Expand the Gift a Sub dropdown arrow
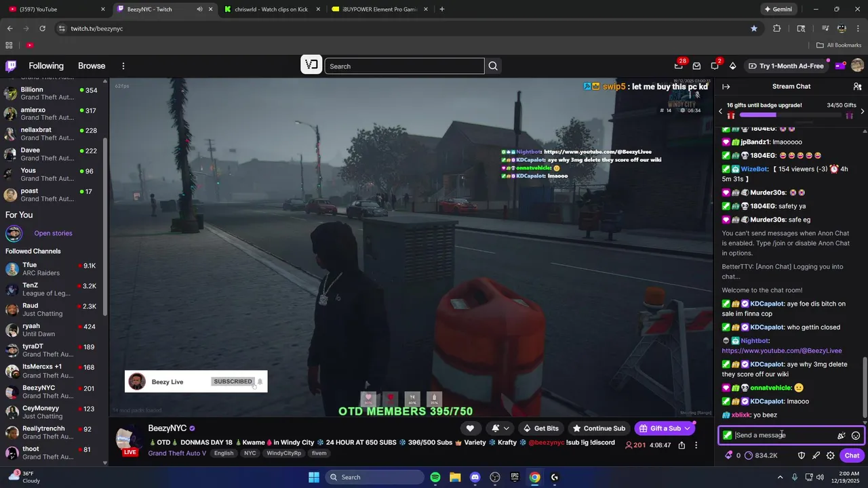The width and height of the screenshot is (868, 488). click(688, 428)
